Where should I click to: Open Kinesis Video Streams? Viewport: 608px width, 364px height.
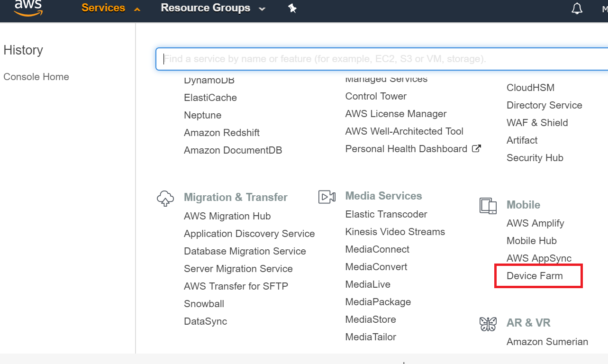click(x=395, y=232)
